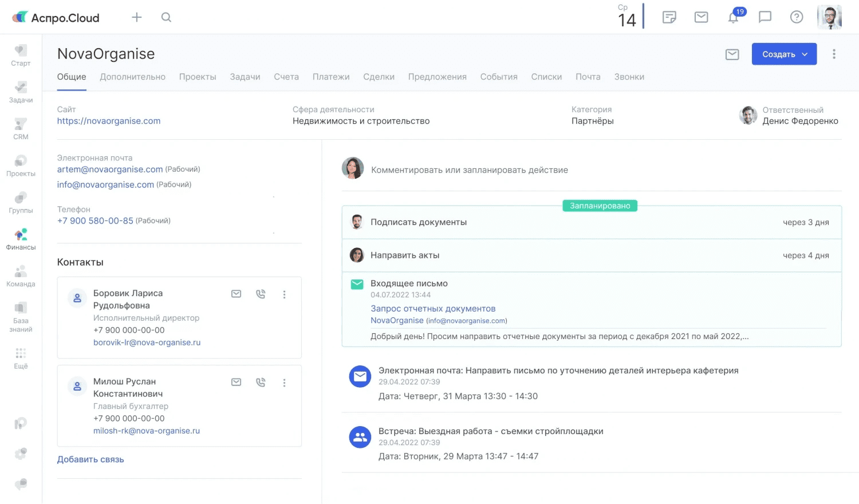Expand the Создать dropdown button
859x504 pixels.
pyautogui.click(x=784, y=54)
